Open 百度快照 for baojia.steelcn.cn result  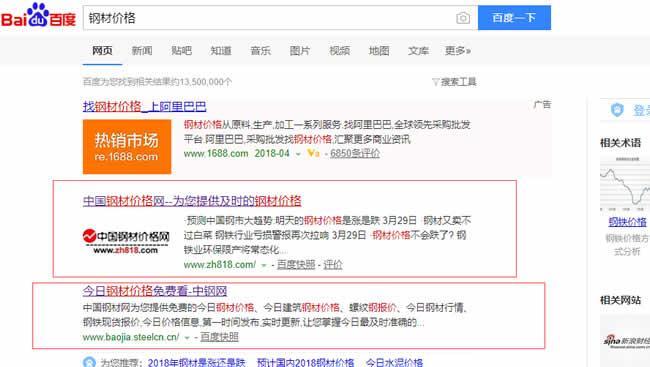pos(220,337)
